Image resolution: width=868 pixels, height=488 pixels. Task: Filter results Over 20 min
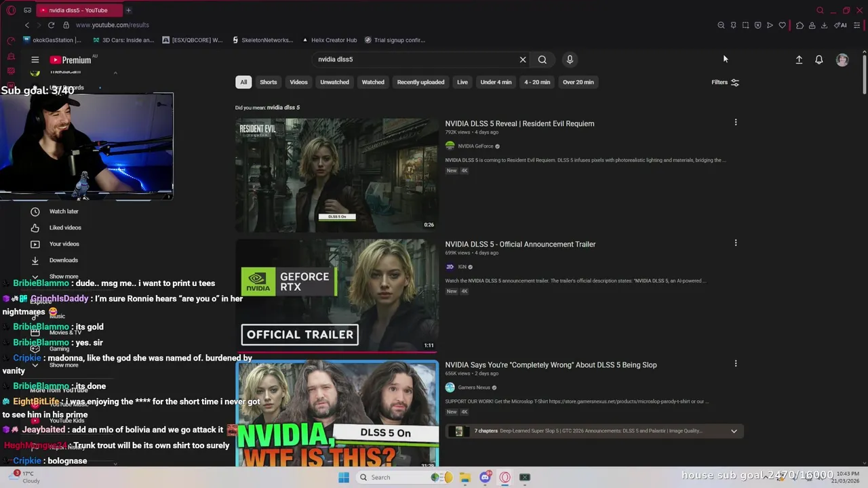tap(578, 82)
